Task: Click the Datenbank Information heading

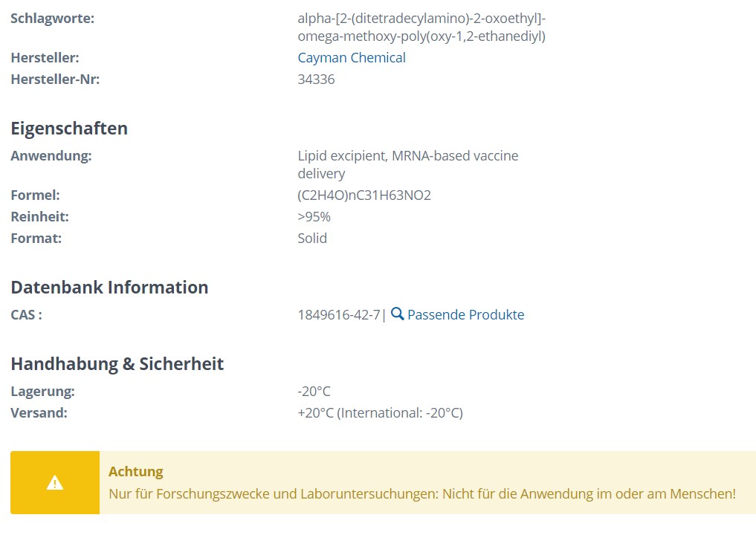Action: point(109,288)
